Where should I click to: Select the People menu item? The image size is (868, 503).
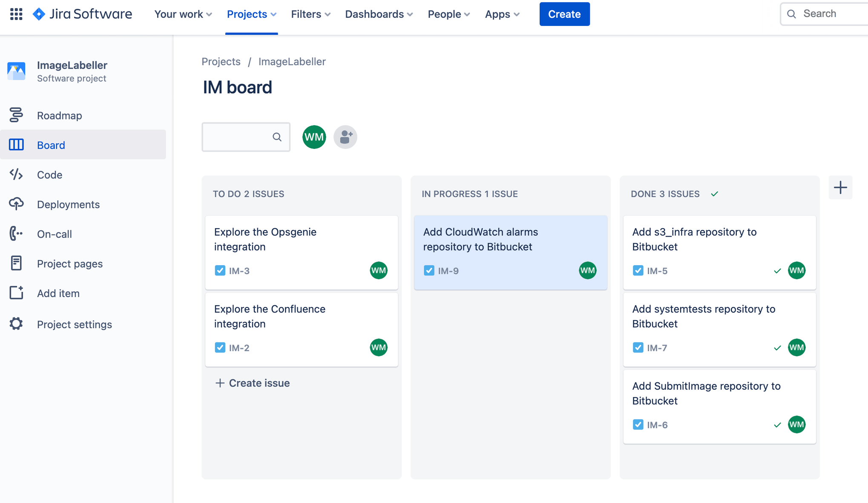tap(448, 13)
